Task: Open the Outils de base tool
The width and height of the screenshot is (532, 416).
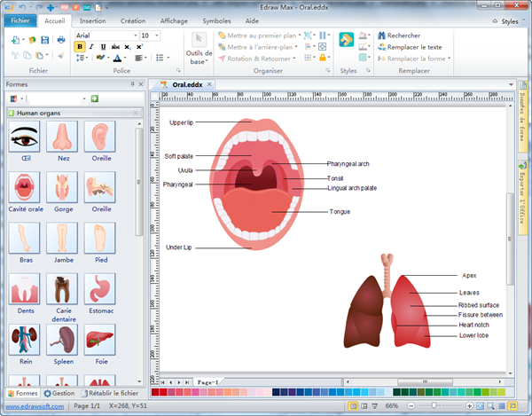Action: (199, 49)
